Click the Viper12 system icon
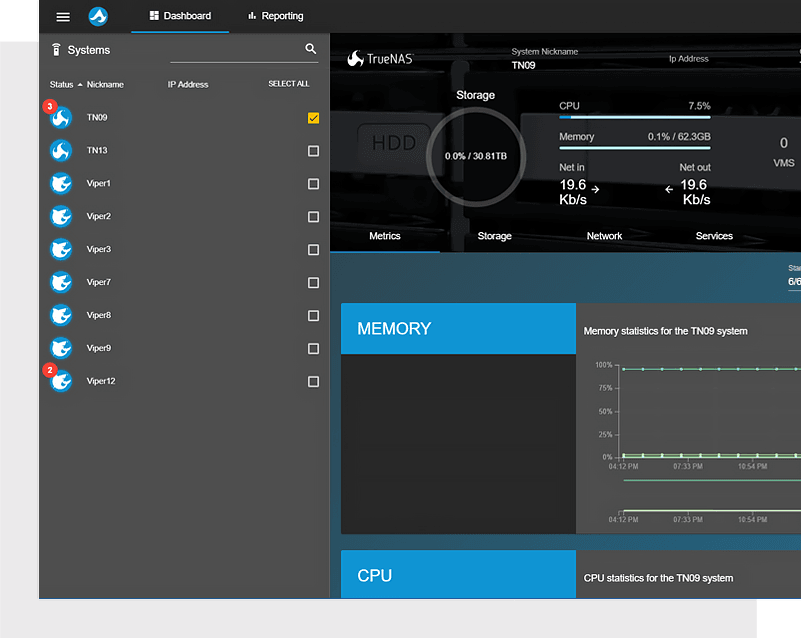801x638 pixels. [x=61, y=381]
